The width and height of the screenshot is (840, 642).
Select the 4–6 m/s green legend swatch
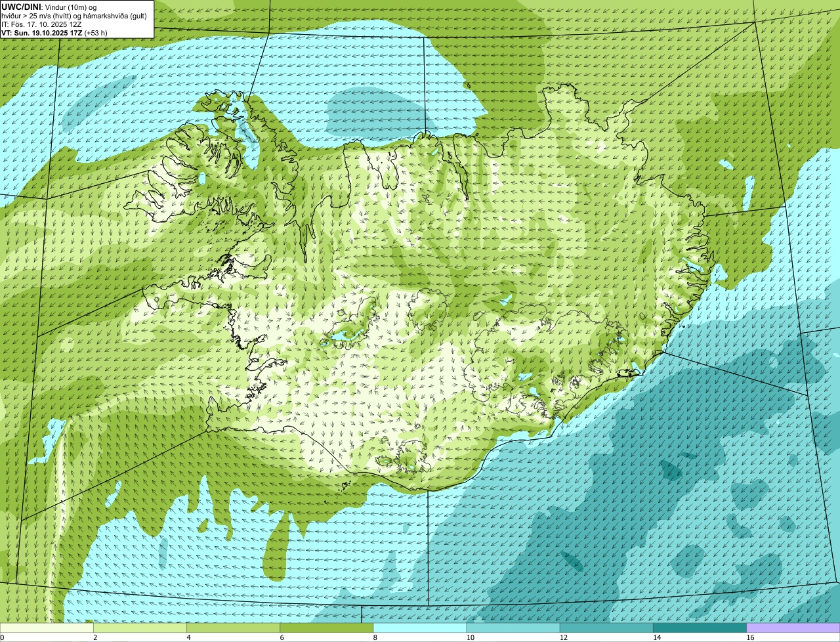(233, 628)
